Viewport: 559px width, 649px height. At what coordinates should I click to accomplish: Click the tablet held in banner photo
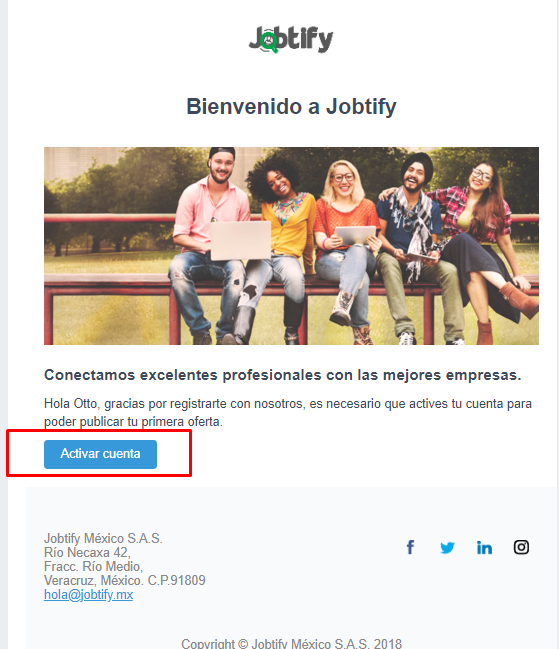(x=356, y=235)
